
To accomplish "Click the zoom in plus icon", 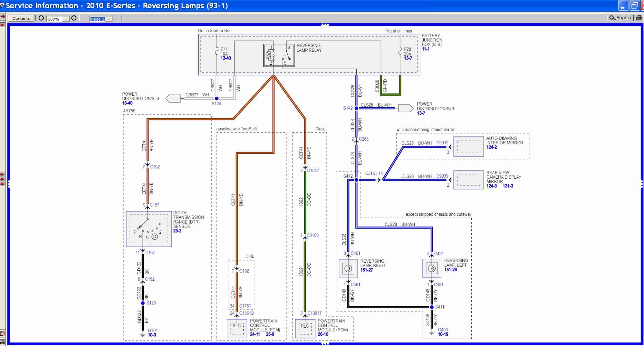I will [x=74, y=18].
